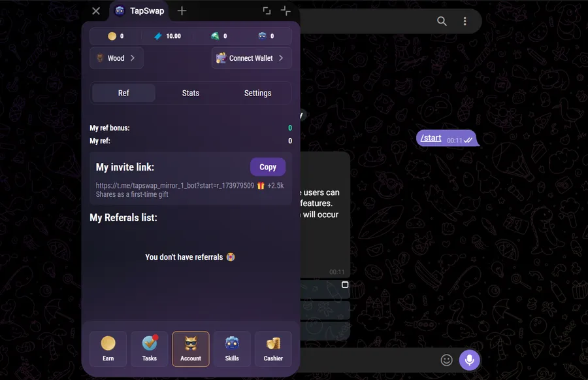The image size is (588, 380).
Task: Click the small square icon on bot button
Action: pyautogui.click(x=345, y=285)
